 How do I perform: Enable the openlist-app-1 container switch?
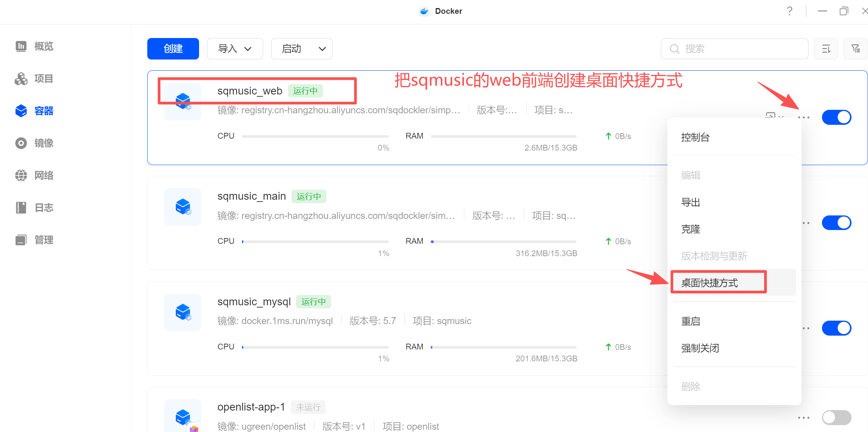pos(836,417)
